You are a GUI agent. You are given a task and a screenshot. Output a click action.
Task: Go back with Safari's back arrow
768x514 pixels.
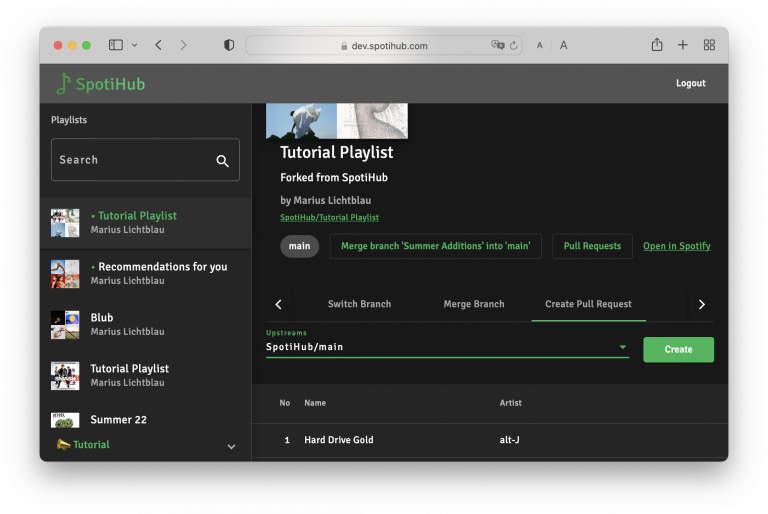[158, 45]
